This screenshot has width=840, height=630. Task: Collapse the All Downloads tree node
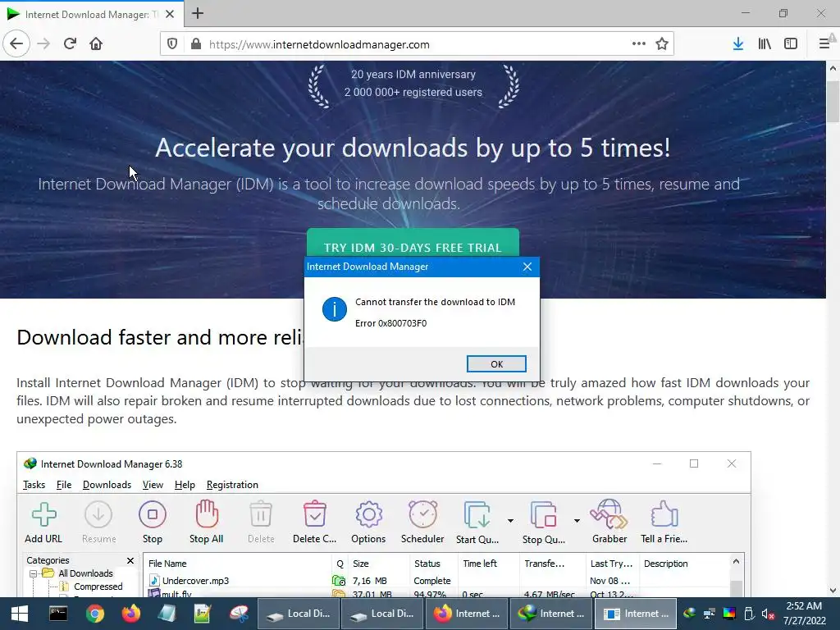(x=33, y=573)
